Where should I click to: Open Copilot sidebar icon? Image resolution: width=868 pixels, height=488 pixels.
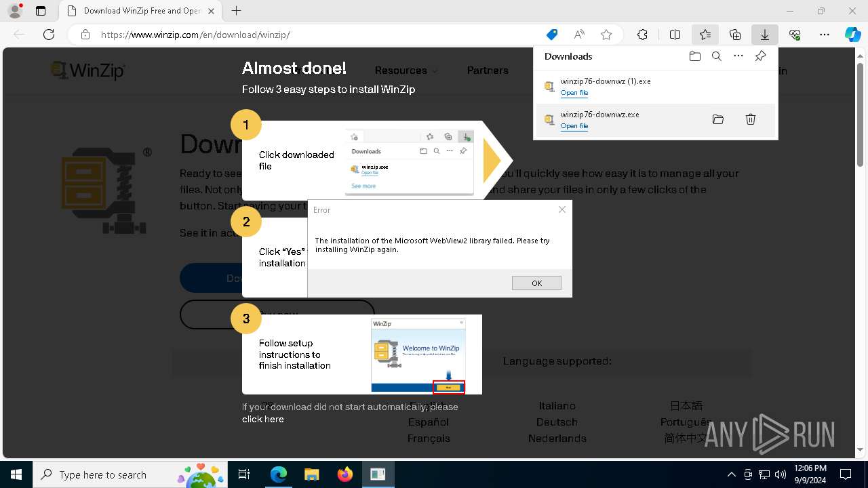(852, 35)
